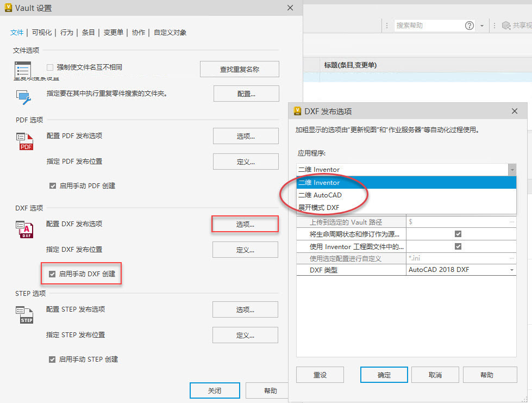The image size is (532, 403).
Task: Click the shared views cube icon
Action: point(506,26)
